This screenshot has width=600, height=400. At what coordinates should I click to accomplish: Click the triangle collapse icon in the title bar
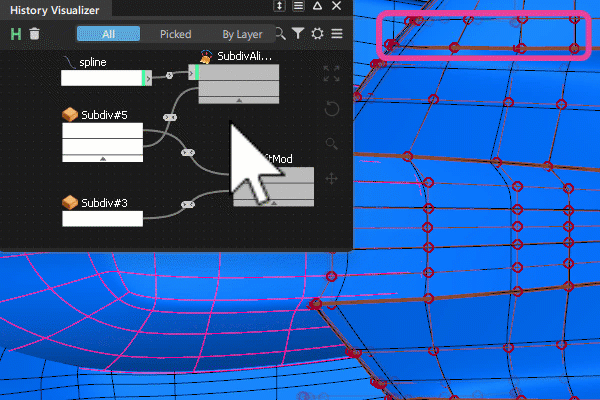(317, 6)
